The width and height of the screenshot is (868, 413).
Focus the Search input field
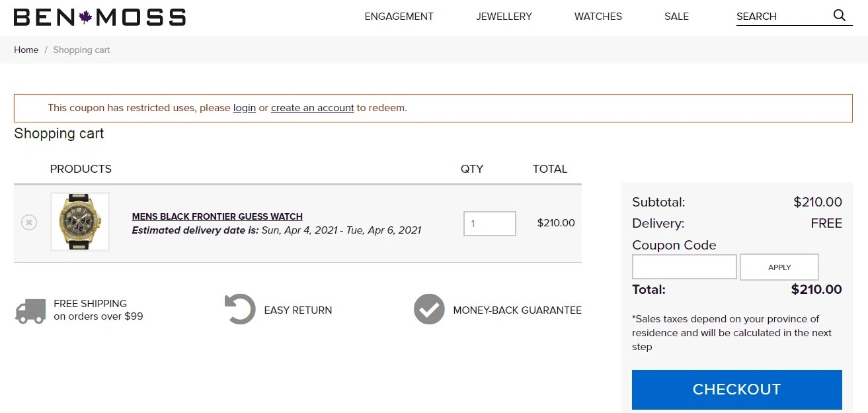tap(783, 17)
